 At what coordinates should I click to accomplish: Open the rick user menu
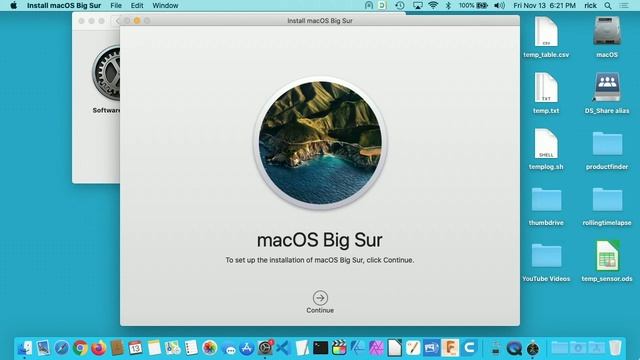point(590,5)
